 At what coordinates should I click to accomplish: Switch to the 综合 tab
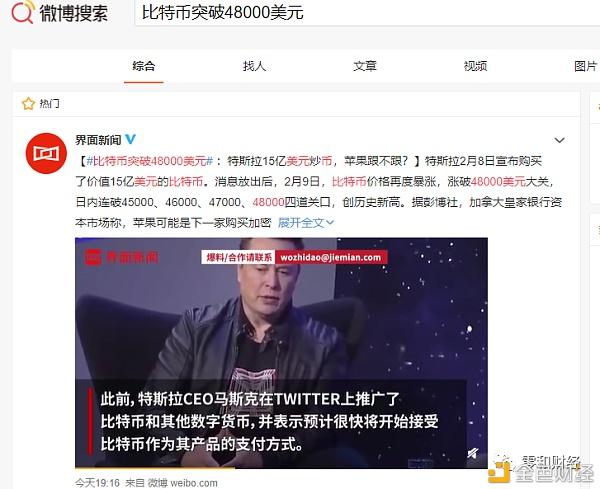[x=144, y=66]
